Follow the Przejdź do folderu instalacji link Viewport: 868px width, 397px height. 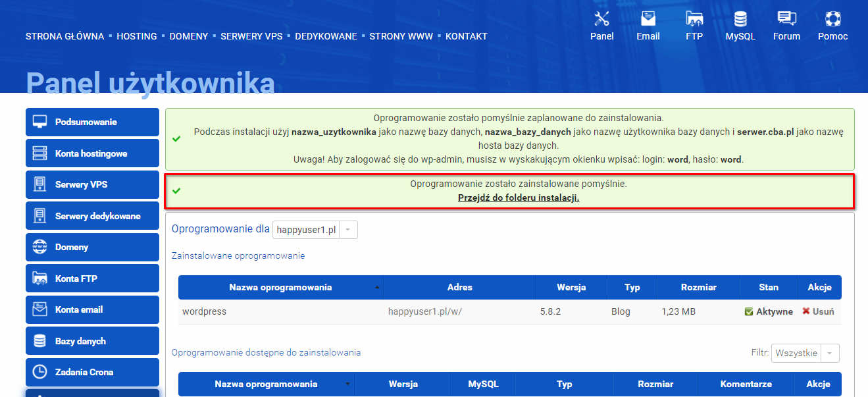[x=519, y=198]
